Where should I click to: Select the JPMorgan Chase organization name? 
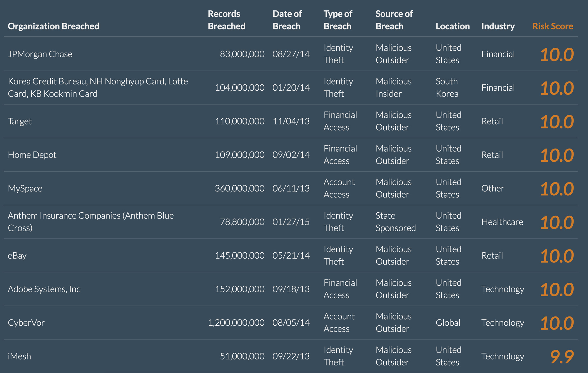[40, 54]
